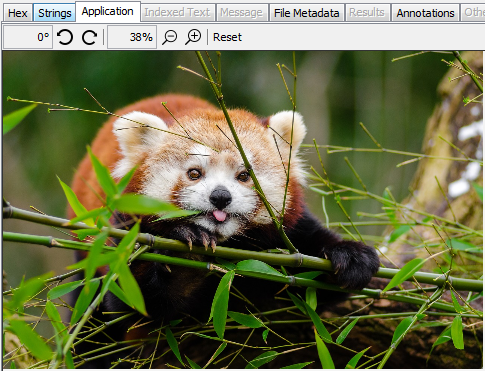Rotate the image clockwise

click(x=89, y=37)
